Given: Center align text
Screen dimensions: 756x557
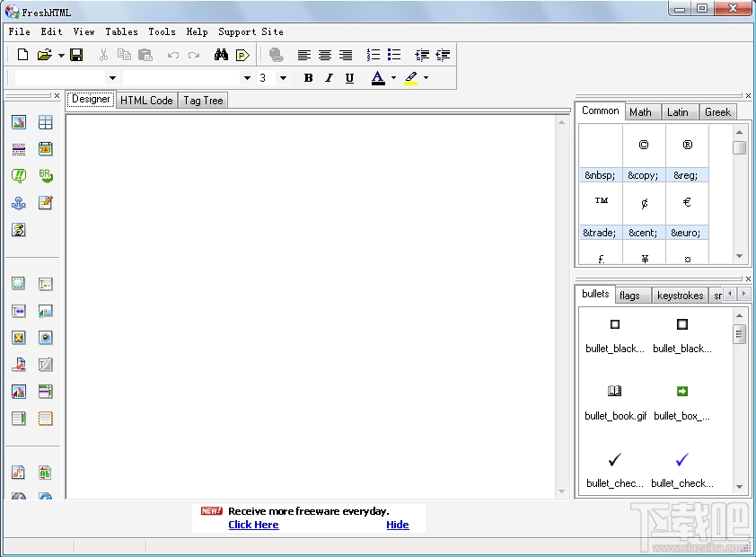Looking at the screenshot, I should point(324,55).
